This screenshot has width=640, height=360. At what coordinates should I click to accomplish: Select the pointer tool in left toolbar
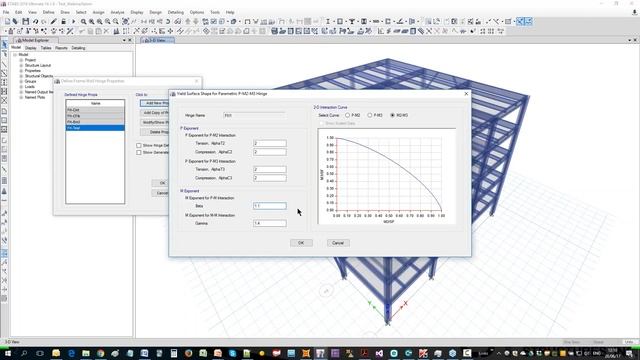point(4,44)
